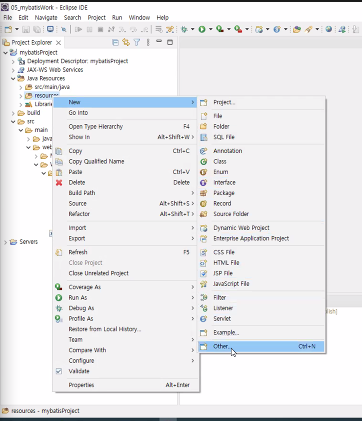Click the JSP File icon in submenu
This screenshot has height=421, width=362.
point(203,273)
